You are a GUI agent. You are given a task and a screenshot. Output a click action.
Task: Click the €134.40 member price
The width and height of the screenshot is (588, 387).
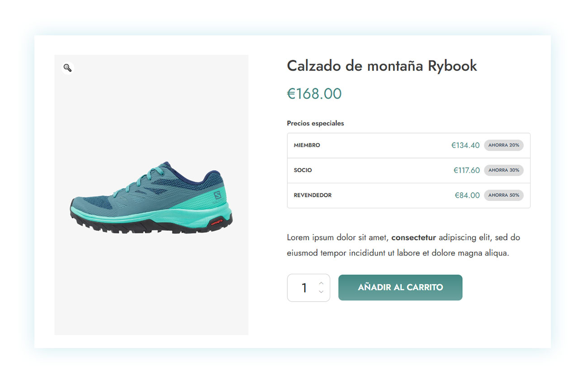click(x=465, y=145)
